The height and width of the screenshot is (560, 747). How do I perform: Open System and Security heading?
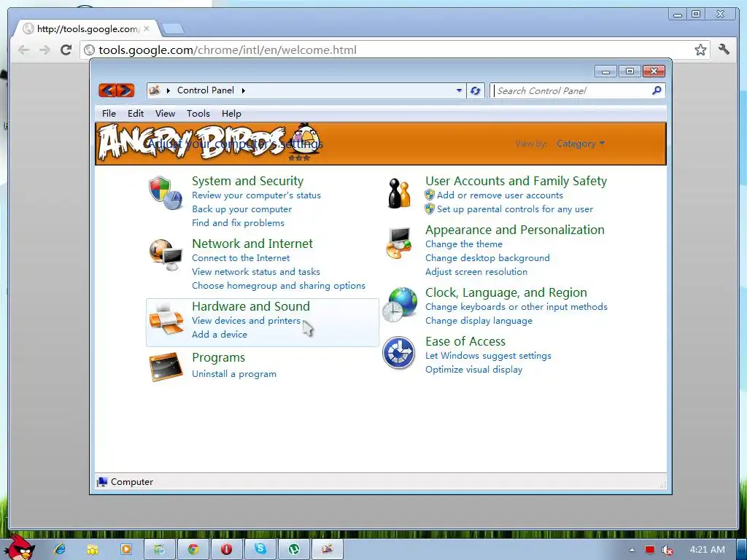[248, 181]
